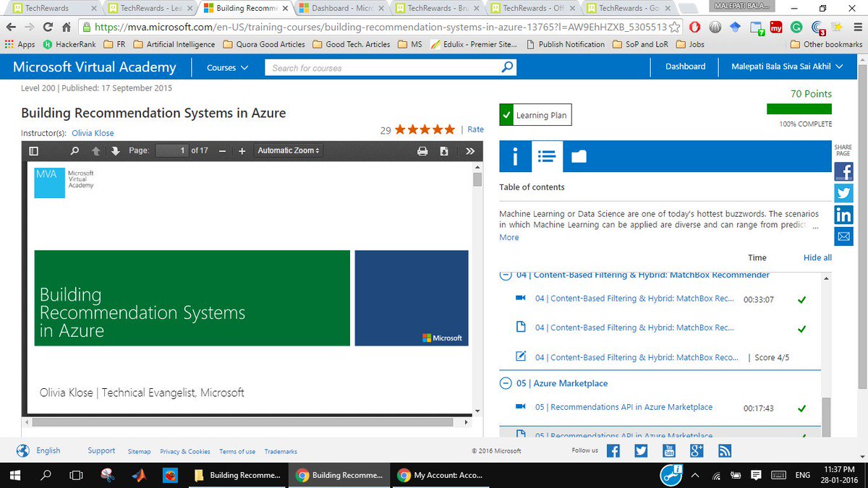Click the browser address bar URL

coord(380,27)
